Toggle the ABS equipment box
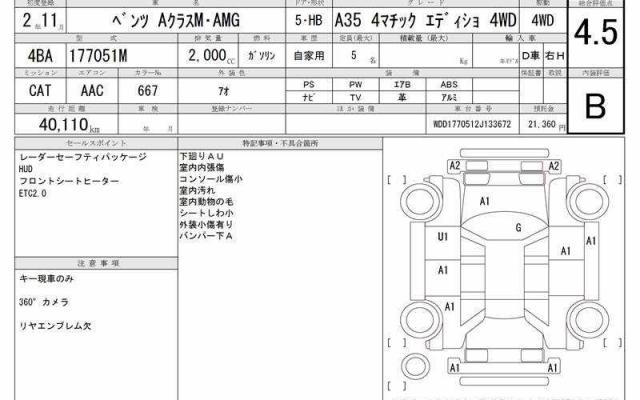The image size is (640, 400). click(x=448, y=85)
